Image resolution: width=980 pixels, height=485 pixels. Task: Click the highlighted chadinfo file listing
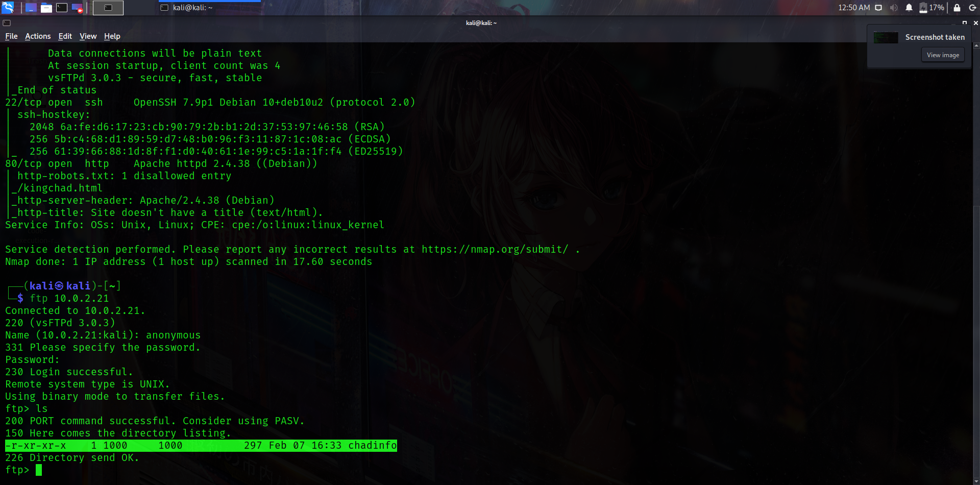coord(201,446)
